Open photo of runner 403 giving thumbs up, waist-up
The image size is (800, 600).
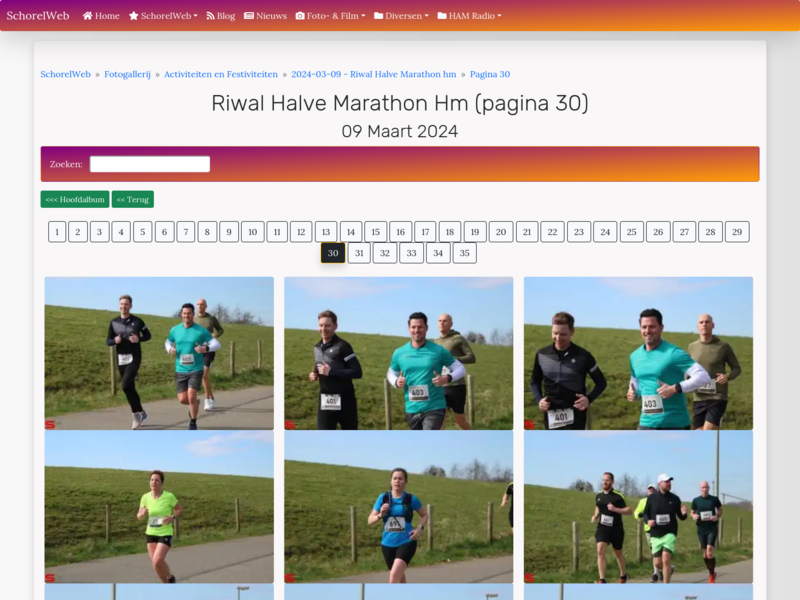pyautogui.click(x=399, y=353)
